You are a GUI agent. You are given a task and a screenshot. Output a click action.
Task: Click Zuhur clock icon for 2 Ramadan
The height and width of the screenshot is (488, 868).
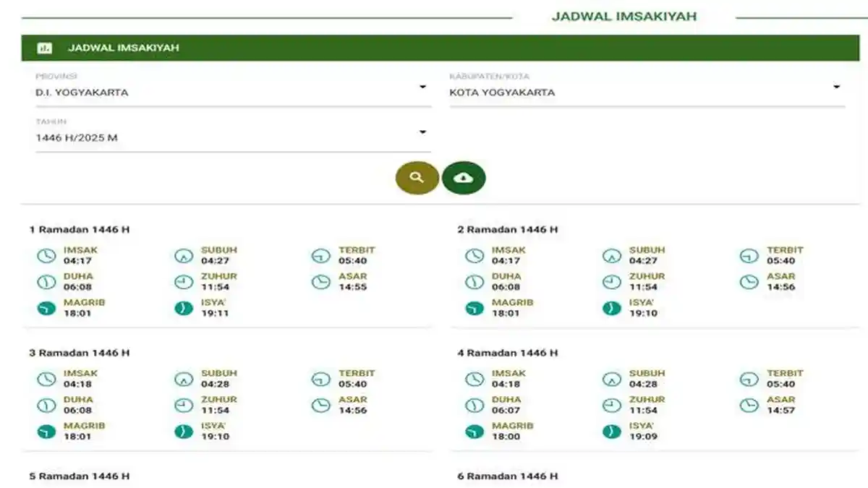coord(612,282)
